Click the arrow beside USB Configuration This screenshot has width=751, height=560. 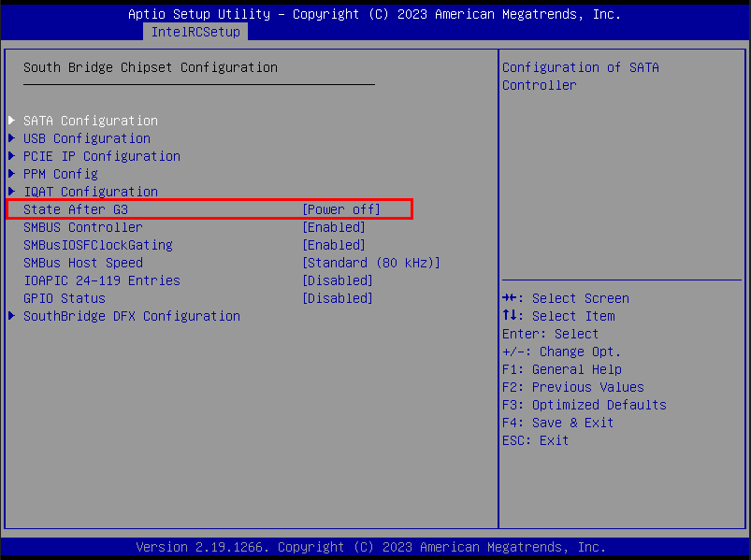click(x=12, y=137)
